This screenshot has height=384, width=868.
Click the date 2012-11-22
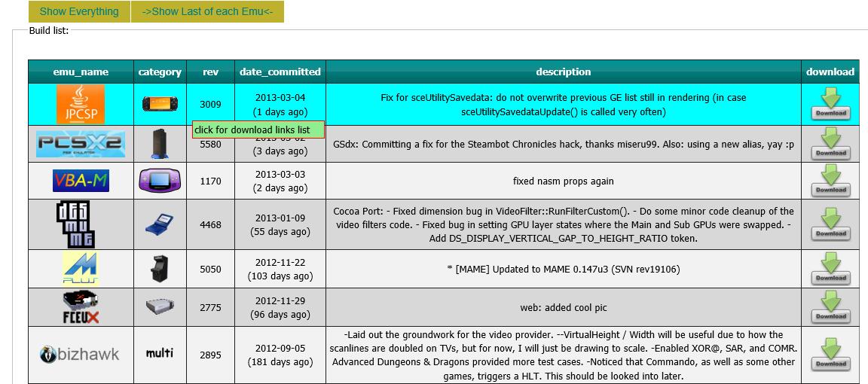280,262
